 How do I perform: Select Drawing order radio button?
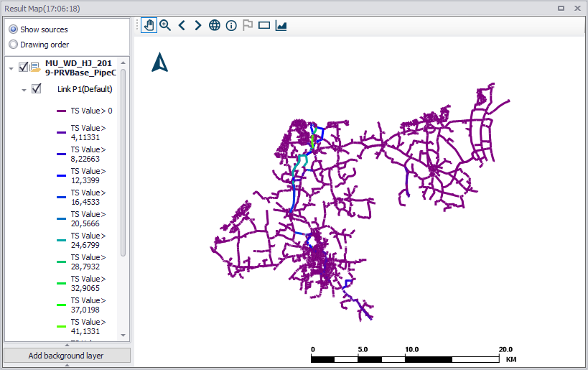pos(13,45)
